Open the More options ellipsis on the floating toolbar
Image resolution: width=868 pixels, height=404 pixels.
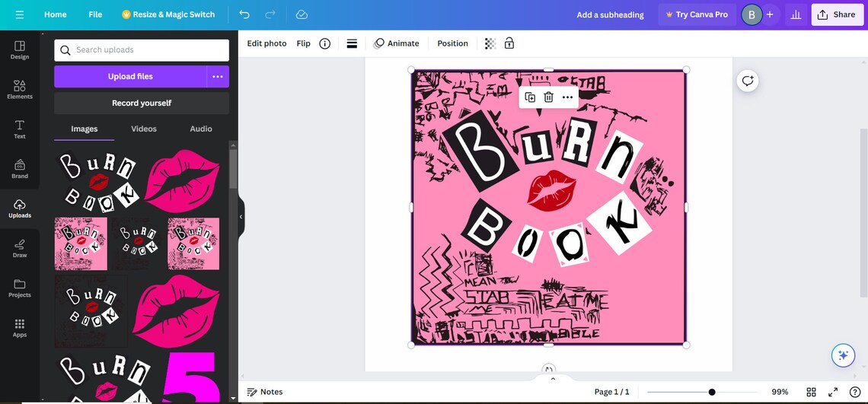pos(567,97)
